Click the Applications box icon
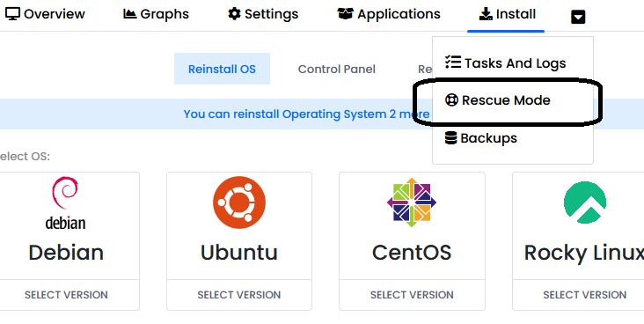644x324 pixels. tap(345, 14)
